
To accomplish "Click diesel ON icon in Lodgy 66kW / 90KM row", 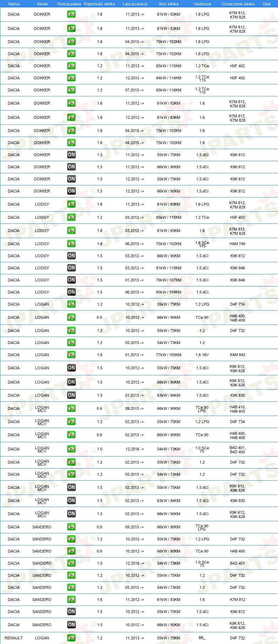I will [71, 256].
